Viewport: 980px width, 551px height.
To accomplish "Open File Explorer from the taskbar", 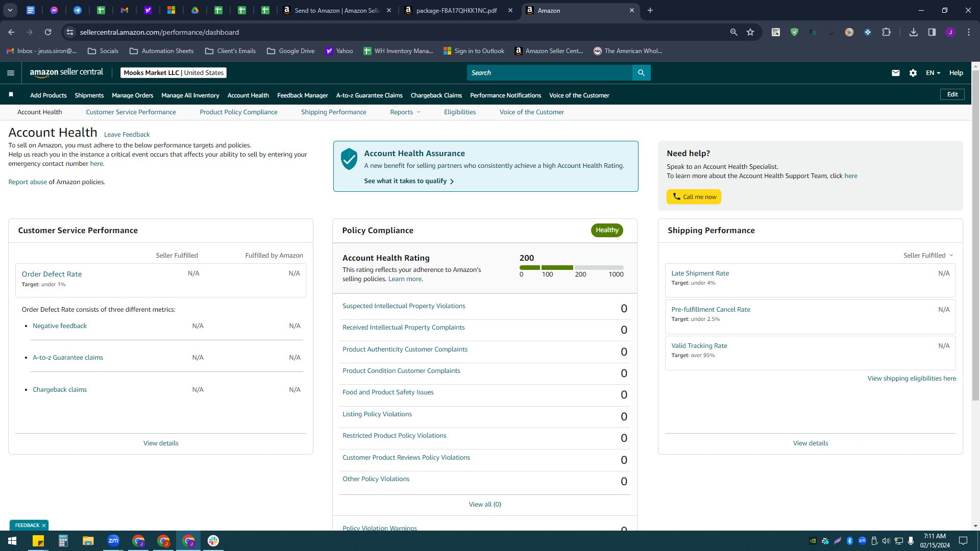I will [x=88, y=541].
